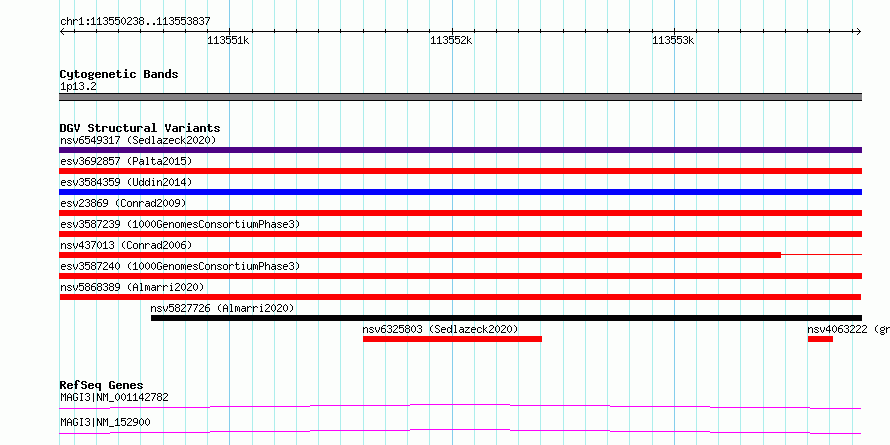Click the chr1:113550238..113553837 coordinate label
This screenshot has width=890, height=445.
[135, 22]
